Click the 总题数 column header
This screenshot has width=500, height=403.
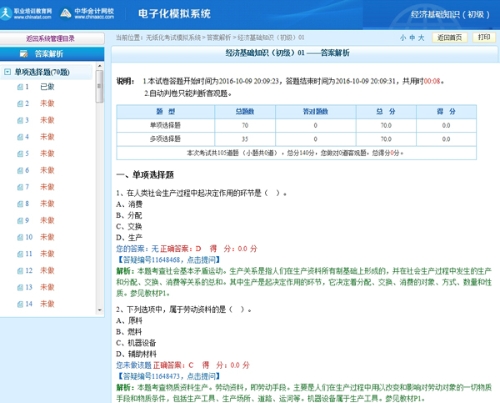tap(245, 112)
